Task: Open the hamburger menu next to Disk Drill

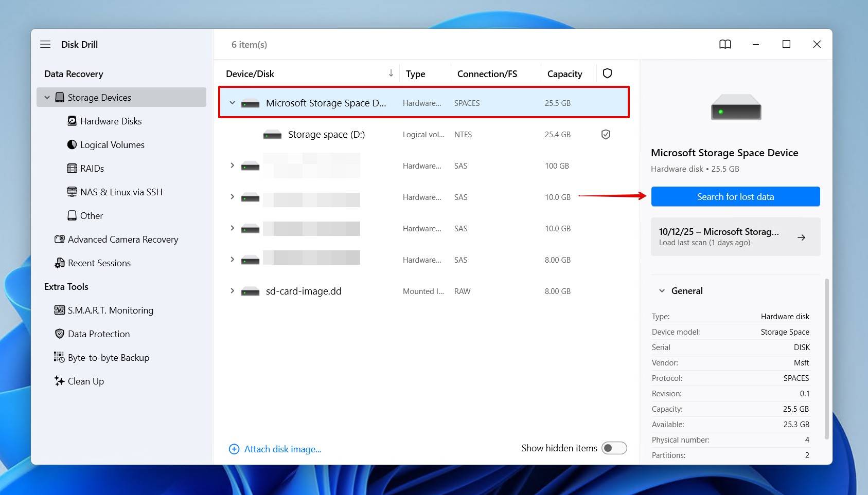Action: tap(45, 44)
